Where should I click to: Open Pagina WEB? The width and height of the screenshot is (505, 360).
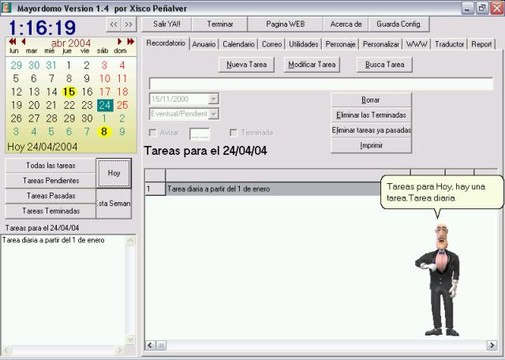(x=285, y=24)
